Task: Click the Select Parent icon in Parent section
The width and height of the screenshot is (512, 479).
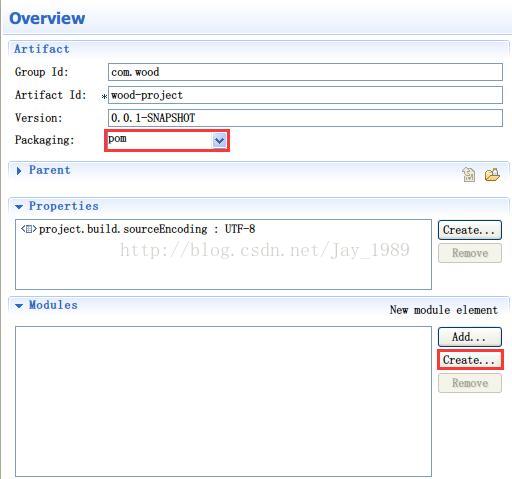Action: click(x=469, y=174)
